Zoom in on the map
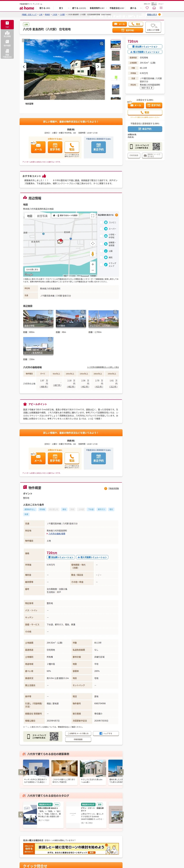Image resolution: width=184 pixels, height=868 pixels. tap(93, 264)
